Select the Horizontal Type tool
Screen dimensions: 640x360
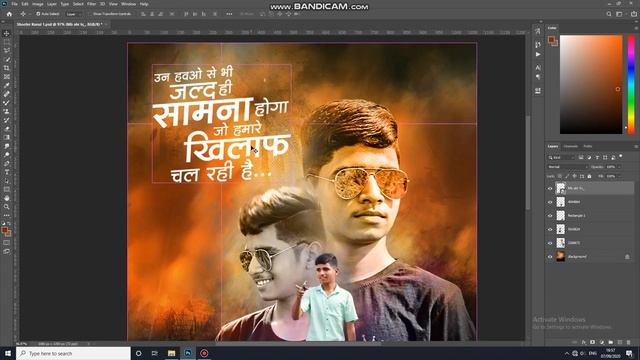pos(7,172)
